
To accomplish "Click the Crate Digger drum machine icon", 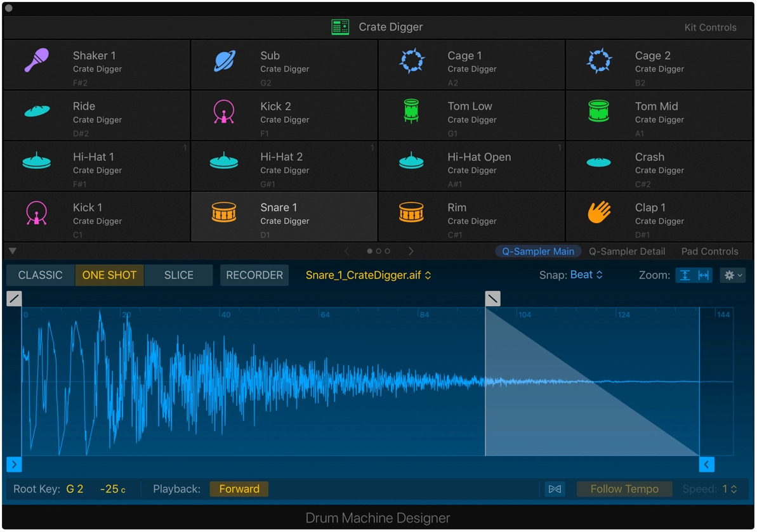I will (340, 27).
